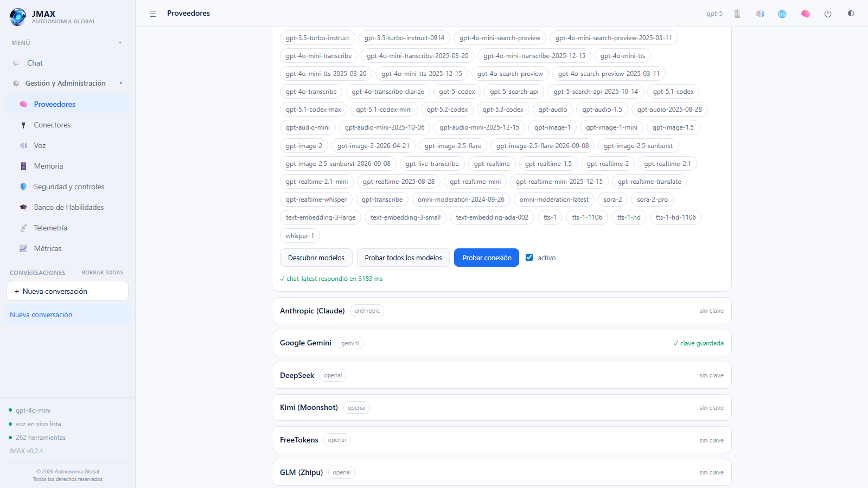Expand the DeepSeek provider card
This screenshot has height=488, width=868.
502,375
